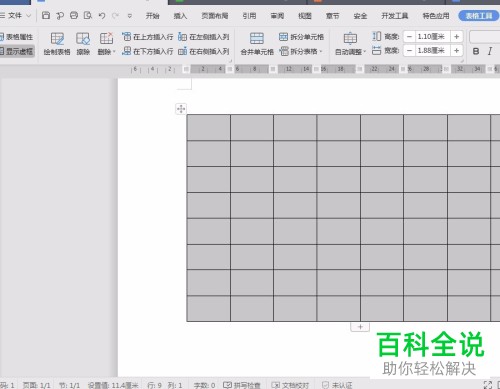Click the width field showing 1.88厘米

pyautogui.click(x=433, y=51)
